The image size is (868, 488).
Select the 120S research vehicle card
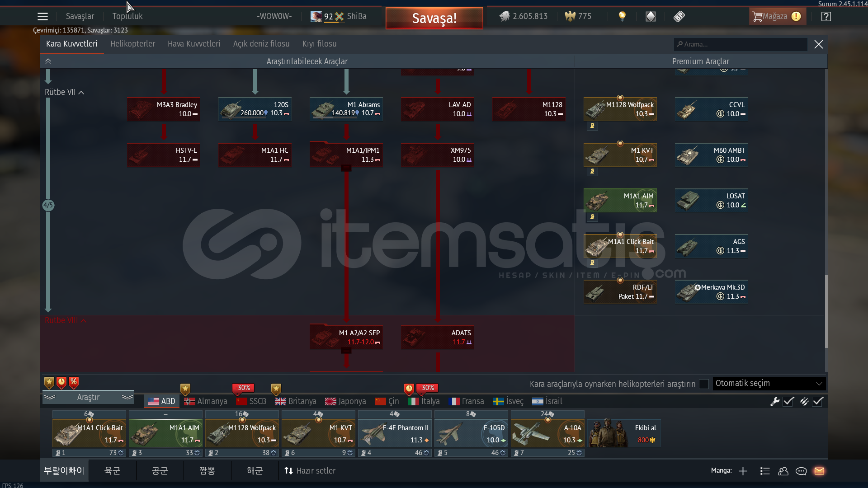click(x=255, y=109)
